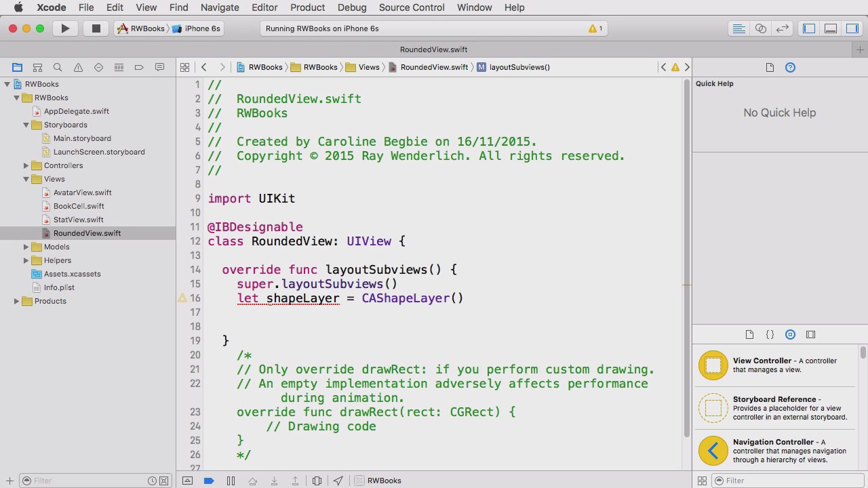868x488 pixels.
Task: Open Debug View Hierarchy
Action: click(x=317, y=481)
